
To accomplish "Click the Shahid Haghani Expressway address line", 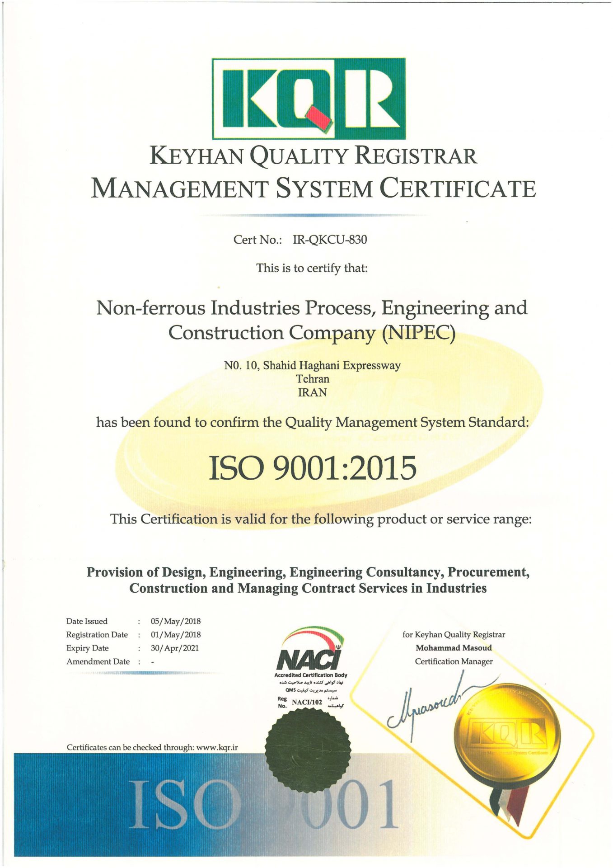I will pyautogui.click(x=313, y=365).
